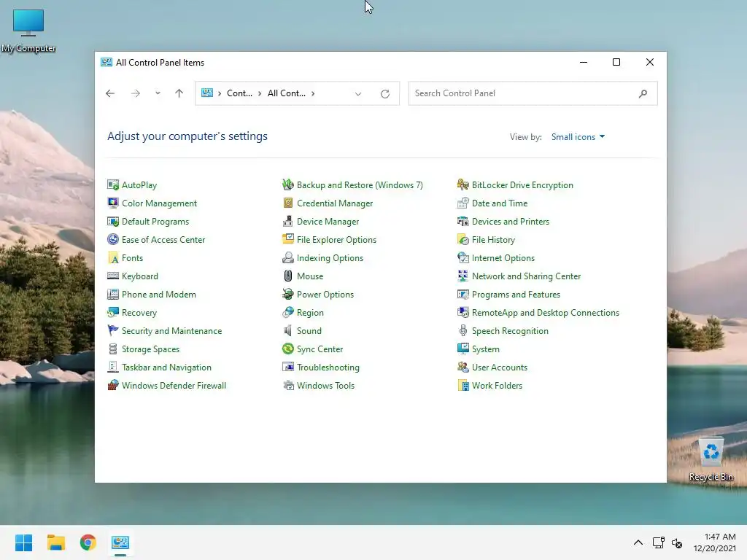Expand chevron after Cont... breadcrumb
Screen dimensions: 747x560
click(260, 93)
